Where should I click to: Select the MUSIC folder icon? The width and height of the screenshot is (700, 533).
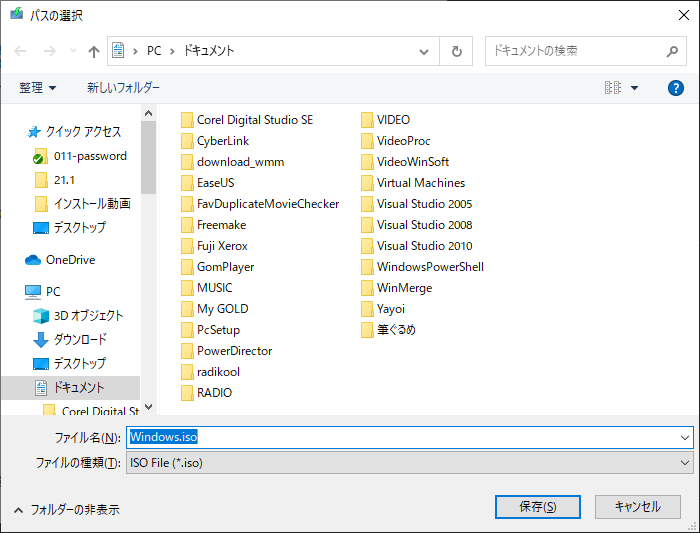[187, 288]
